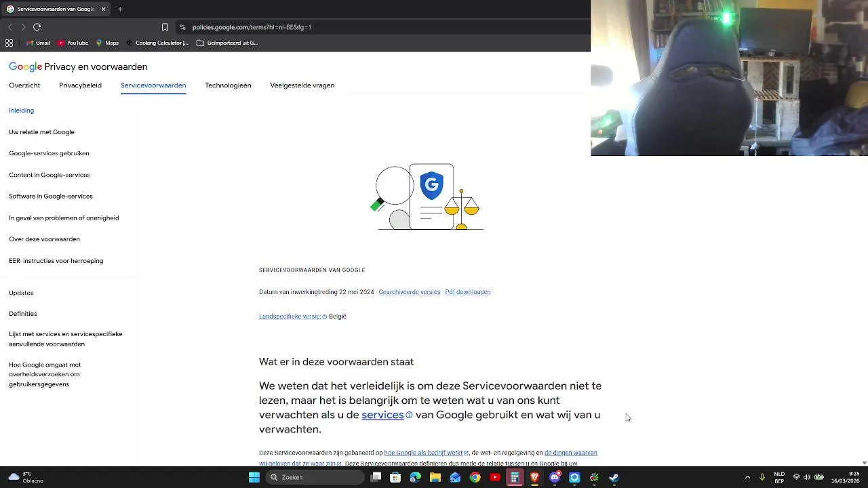868x488 pixels.
Task: Open the Veelgestelde vragen tab
Action: point(302,85)
